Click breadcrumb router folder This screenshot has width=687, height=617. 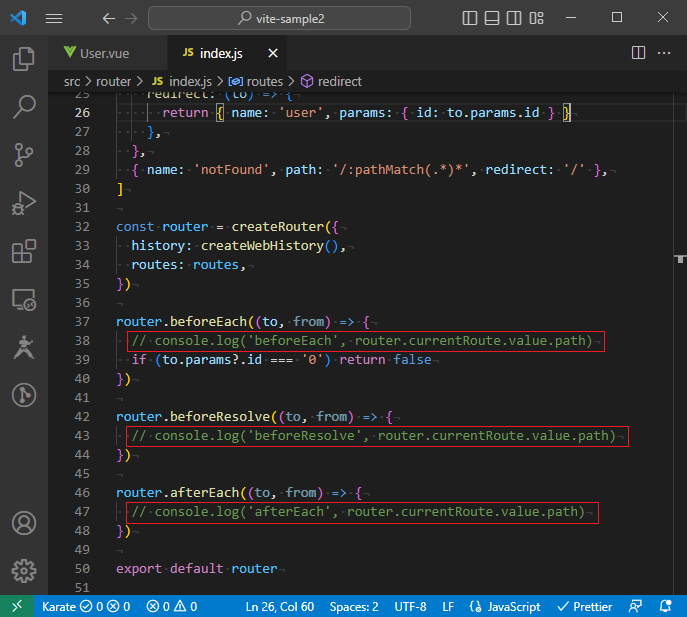click(113, 82)
